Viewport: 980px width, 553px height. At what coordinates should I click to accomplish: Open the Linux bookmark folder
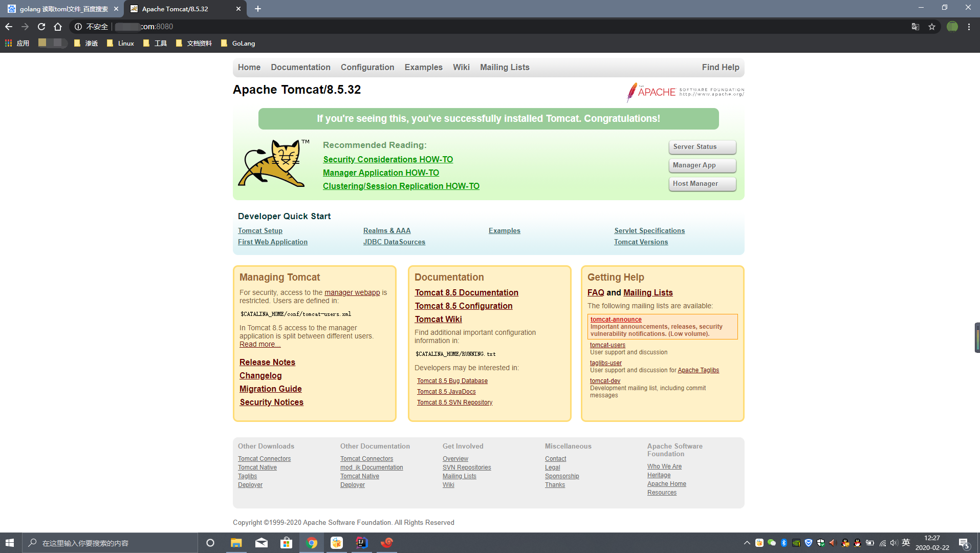tap(120, 43)
